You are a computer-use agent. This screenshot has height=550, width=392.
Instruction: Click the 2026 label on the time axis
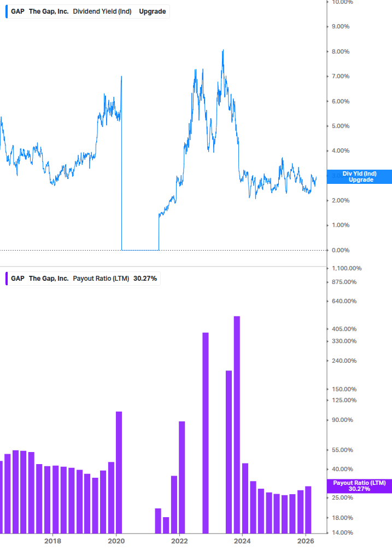[x=306, y=541]
